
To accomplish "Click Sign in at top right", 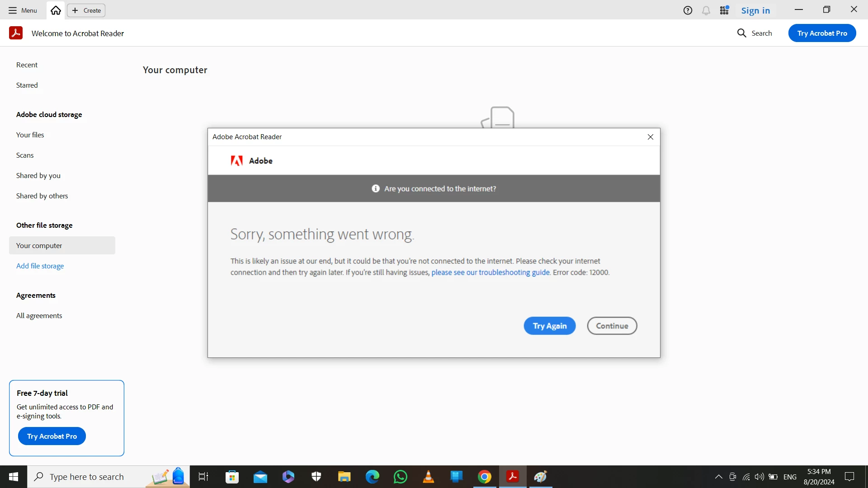I will [755, 10].
